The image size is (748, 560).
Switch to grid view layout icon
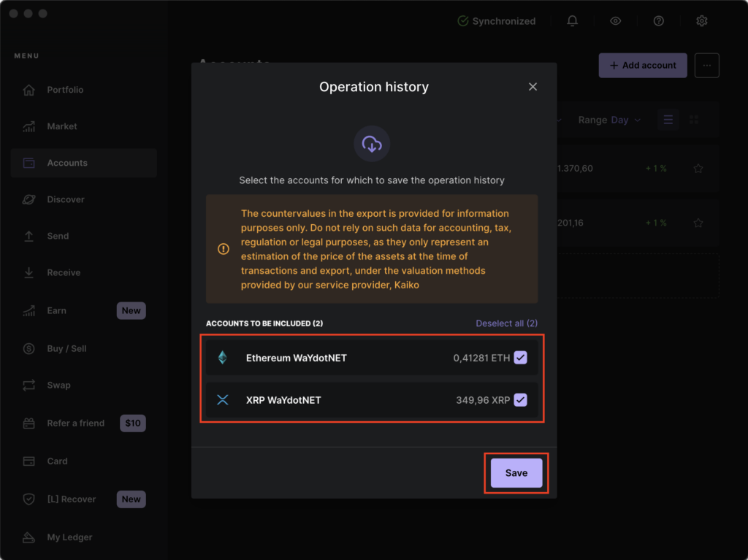pyautogui.click(x=694, y=120)
